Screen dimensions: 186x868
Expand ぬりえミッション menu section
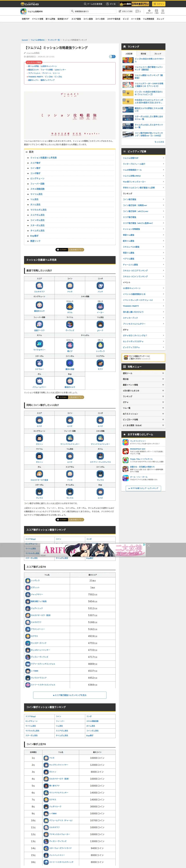(x=143, y=414)
